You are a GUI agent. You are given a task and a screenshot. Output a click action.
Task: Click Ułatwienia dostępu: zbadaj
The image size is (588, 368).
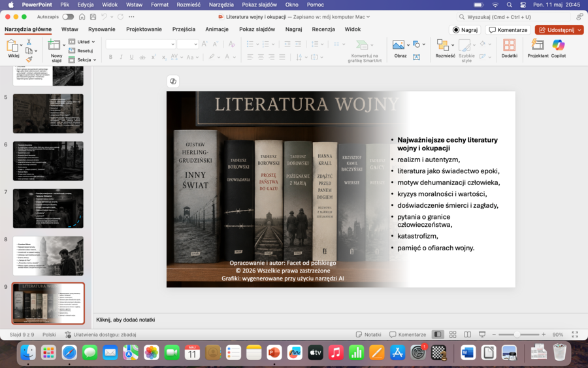pos(101,334)
